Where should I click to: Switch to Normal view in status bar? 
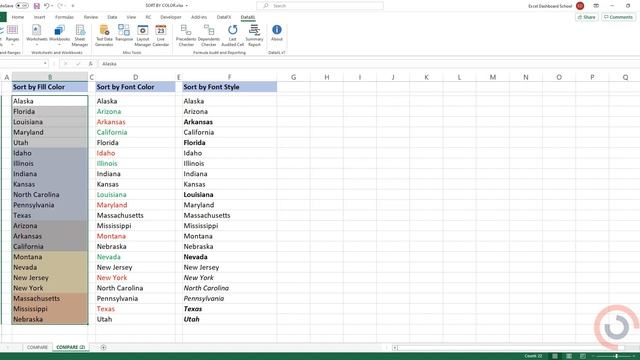point(555,356)
